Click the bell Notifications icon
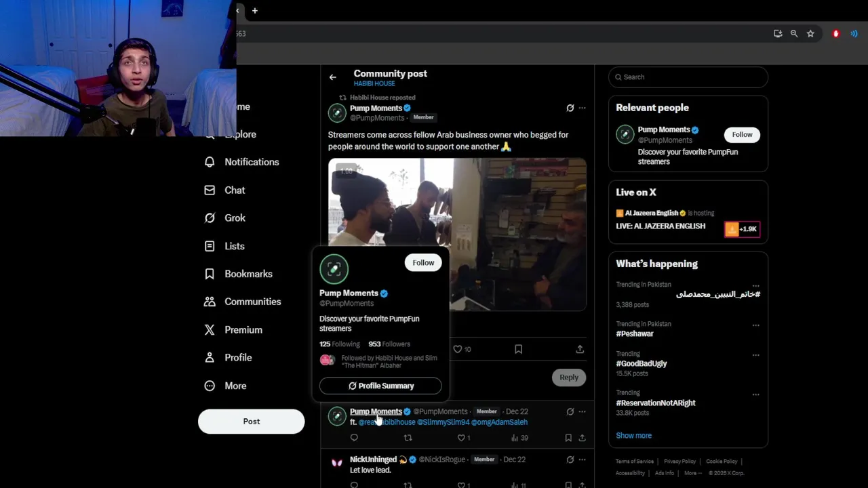This screenshot has height=488, width=868. [x=210, y=162]
